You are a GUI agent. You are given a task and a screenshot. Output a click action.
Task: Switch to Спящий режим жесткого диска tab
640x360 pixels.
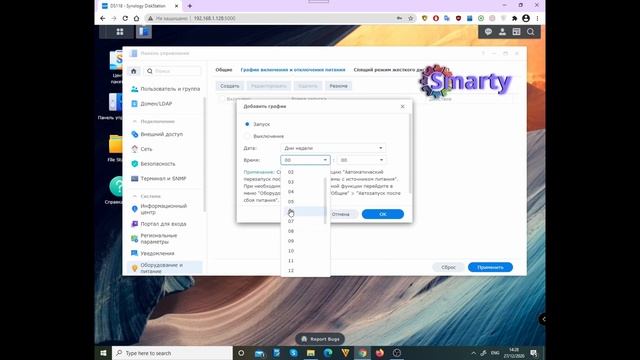pos(389,70)
